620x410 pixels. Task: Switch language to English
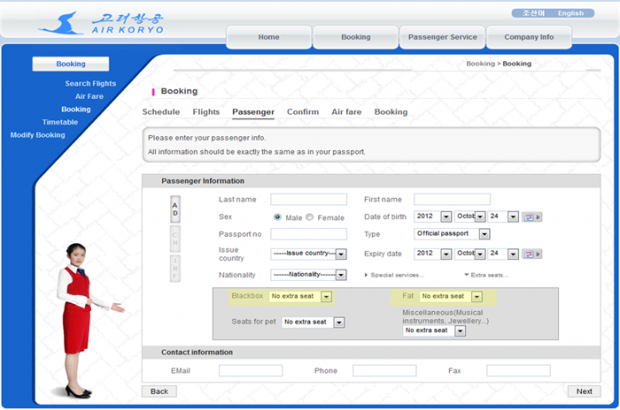[571, 13]
